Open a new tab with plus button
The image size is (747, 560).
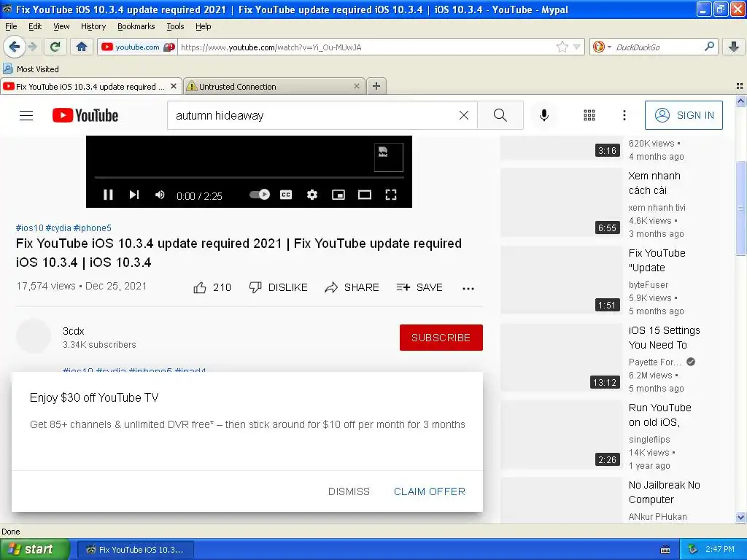pos(376,86)
